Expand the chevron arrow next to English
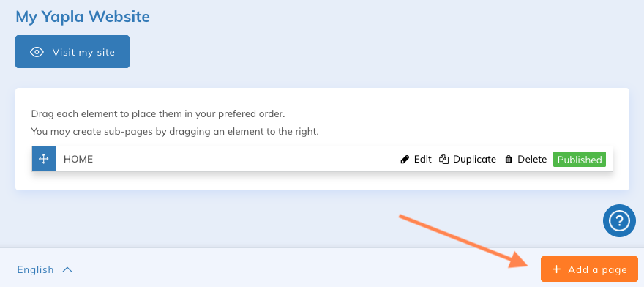 point(67,270)
